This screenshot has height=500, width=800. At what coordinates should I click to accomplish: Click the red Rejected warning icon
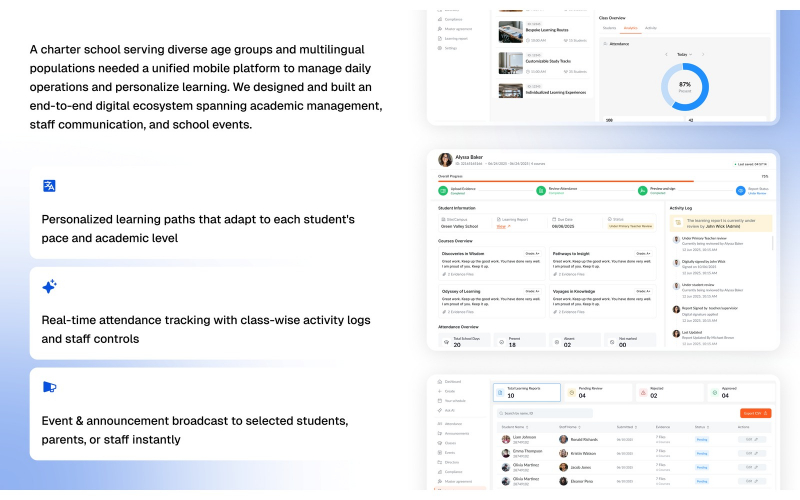pos(643,393)
